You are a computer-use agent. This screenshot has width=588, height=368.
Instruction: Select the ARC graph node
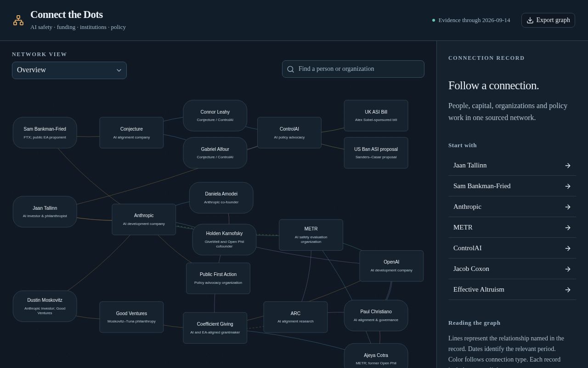295,317
